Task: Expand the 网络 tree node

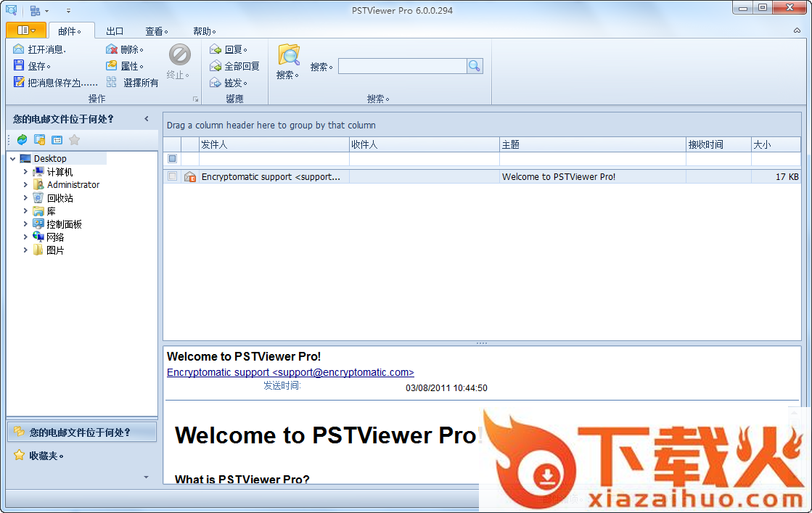Action: tap(25, 237)
